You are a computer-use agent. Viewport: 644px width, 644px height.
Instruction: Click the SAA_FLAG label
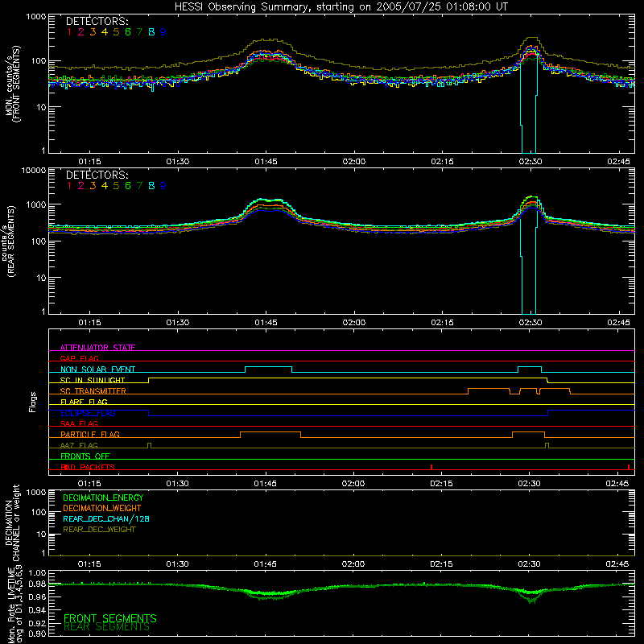point(79,423)
